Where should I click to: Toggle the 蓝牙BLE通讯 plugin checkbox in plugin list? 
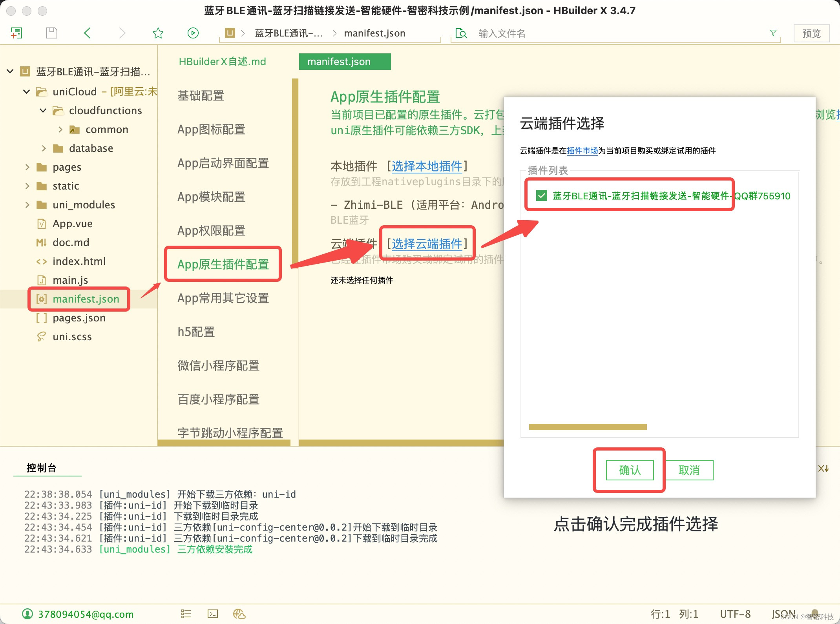point(542,196)
